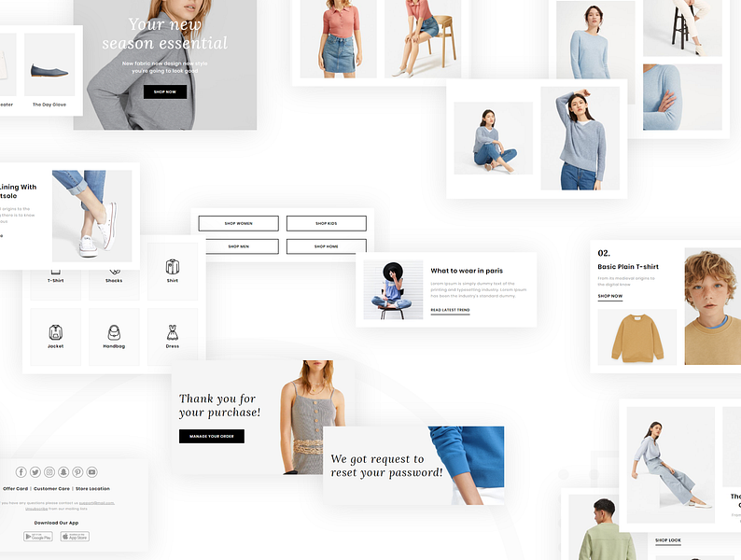Open the light blue sweater sleeve close-up
741x560 pixels.
tap(682, 97)
